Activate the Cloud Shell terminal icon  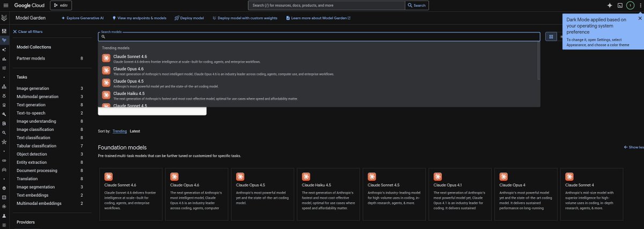[x=620, y=5]
